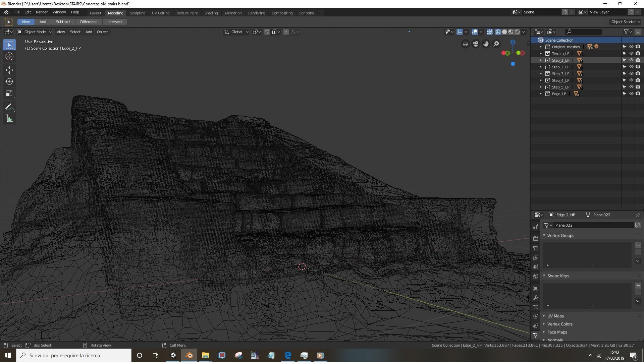Toggle snapping magnet icon
This screenshot has height=362, width=644.
[267, 32]
